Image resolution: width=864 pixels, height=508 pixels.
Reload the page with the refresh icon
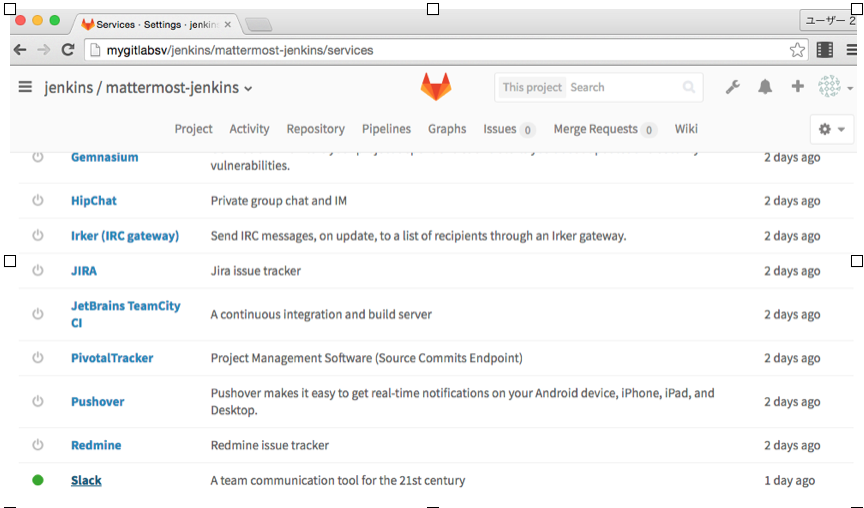[x=68, y=50]
